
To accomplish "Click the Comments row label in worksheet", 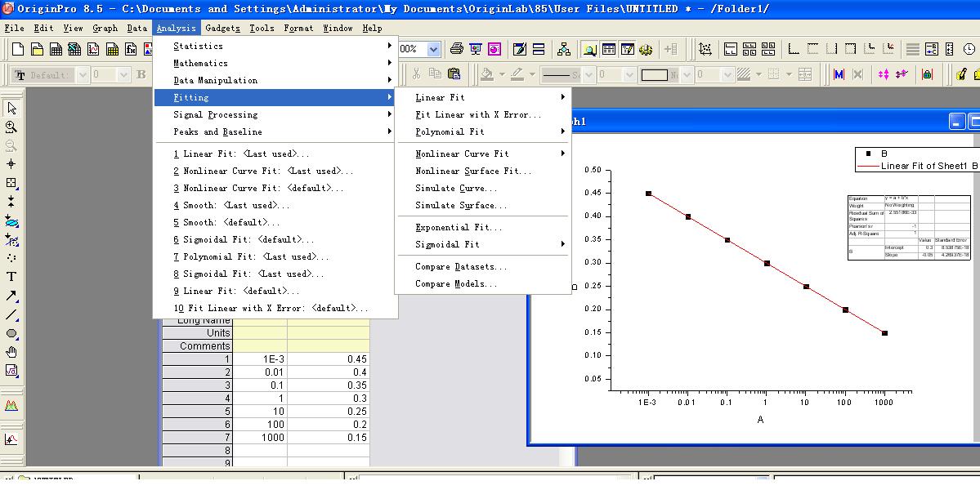I will click(197, 345).
